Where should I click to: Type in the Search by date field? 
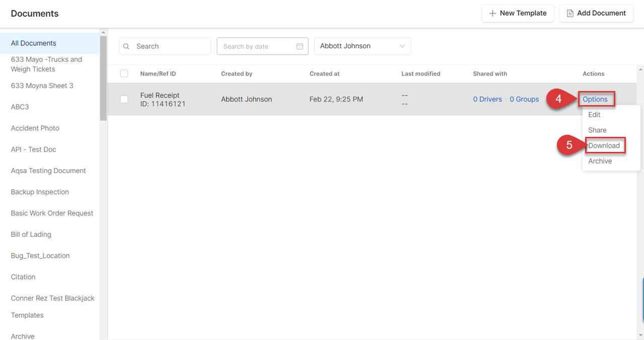tap(257, 46)
